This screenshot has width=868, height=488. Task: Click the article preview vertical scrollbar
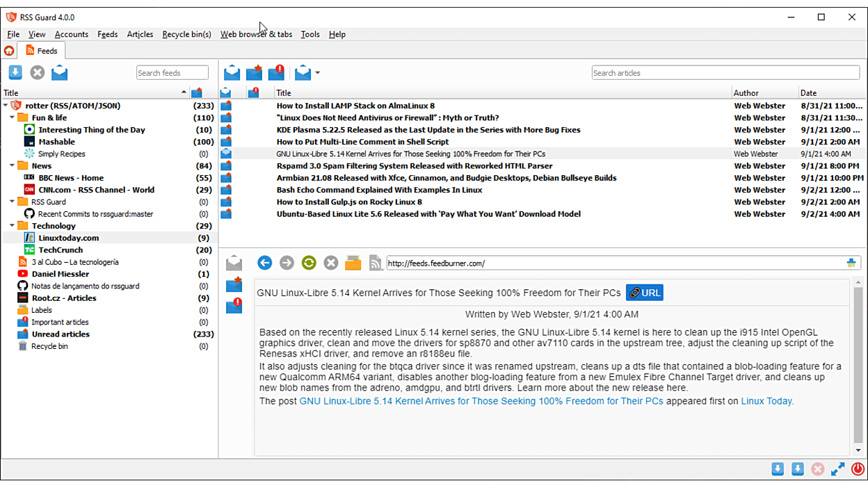coord(858,361)
